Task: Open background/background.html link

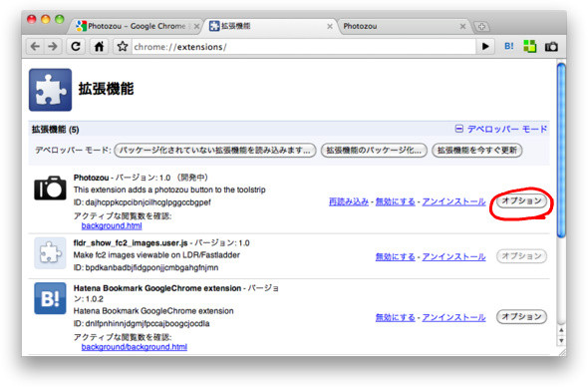Action: 135,347
